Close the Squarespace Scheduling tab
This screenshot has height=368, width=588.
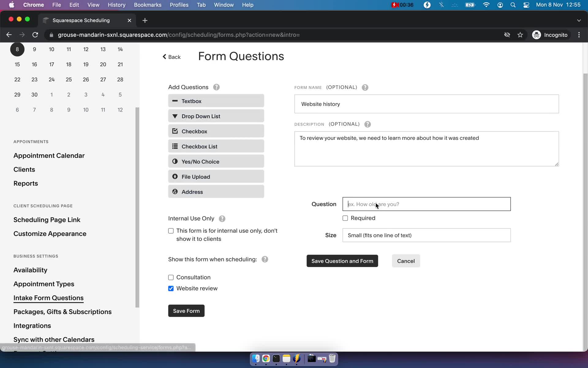pos(129,20)
